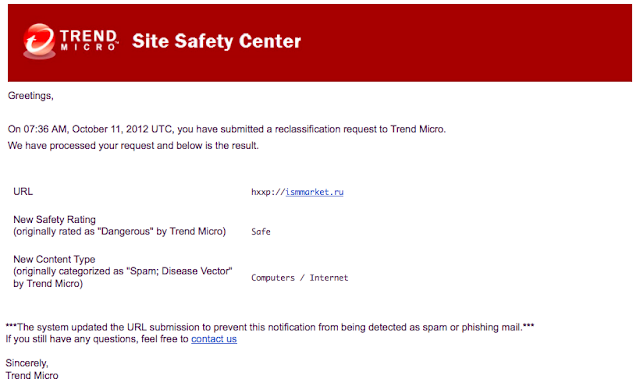Click the Computers / Internet content type value
The height and width of the screenshot is (386, 640).
300,278
